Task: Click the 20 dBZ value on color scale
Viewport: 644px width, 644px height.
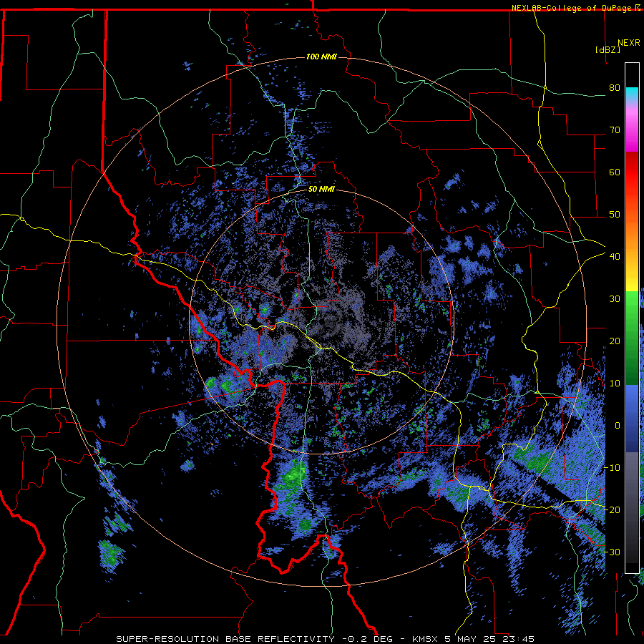Action: 615,341
